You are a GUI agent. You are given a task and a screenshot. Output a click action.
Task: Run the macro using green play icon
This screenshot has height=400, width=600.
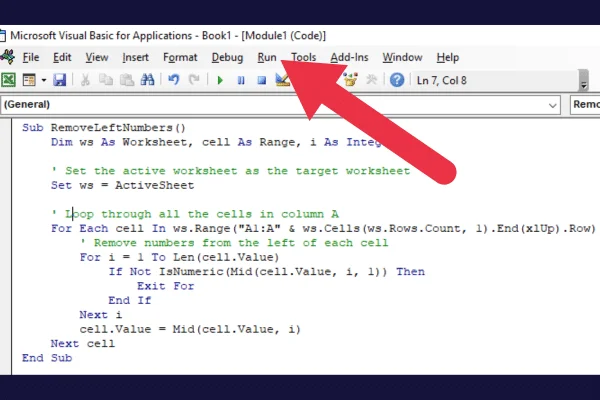[220, 80]
